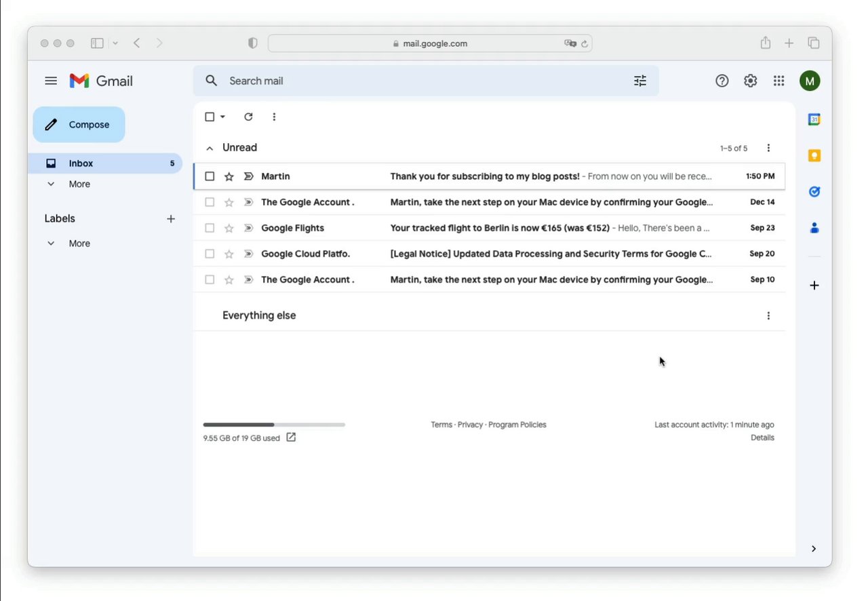The image size is (868, 601).
Task: Create new label plus icon
Action: point(171,218)
